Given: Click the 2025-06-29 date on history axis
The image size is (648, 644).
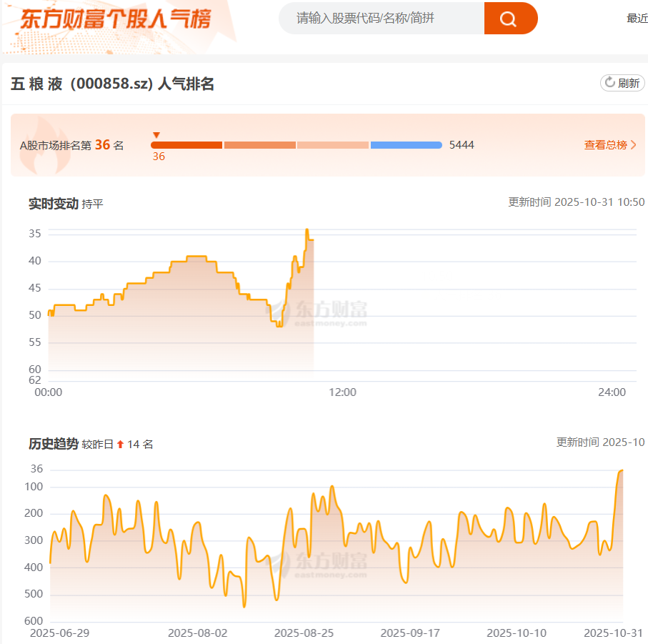Looking at the screenshot, I should 59,633.
